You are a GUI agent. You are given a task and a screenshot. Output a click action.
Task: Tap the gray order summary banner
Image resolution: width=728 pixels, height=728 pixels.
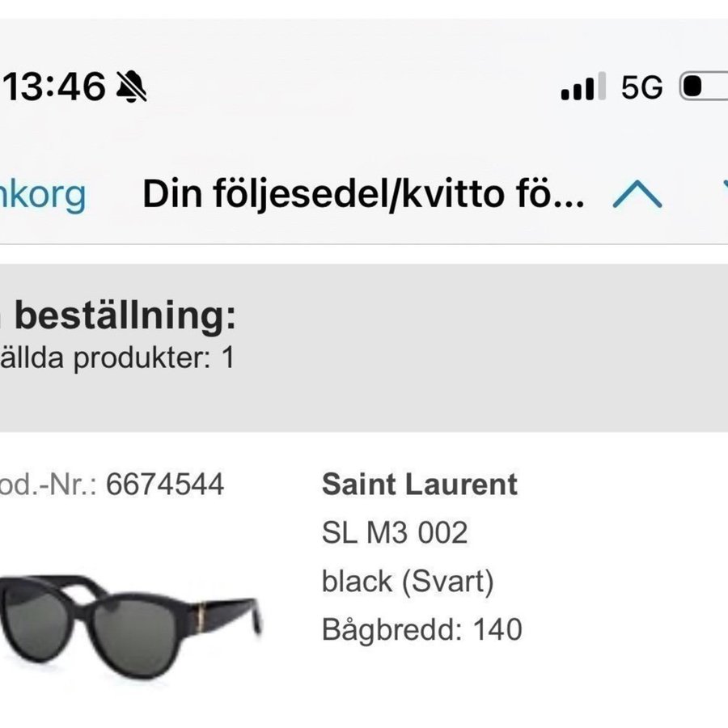tap(364, 348)
